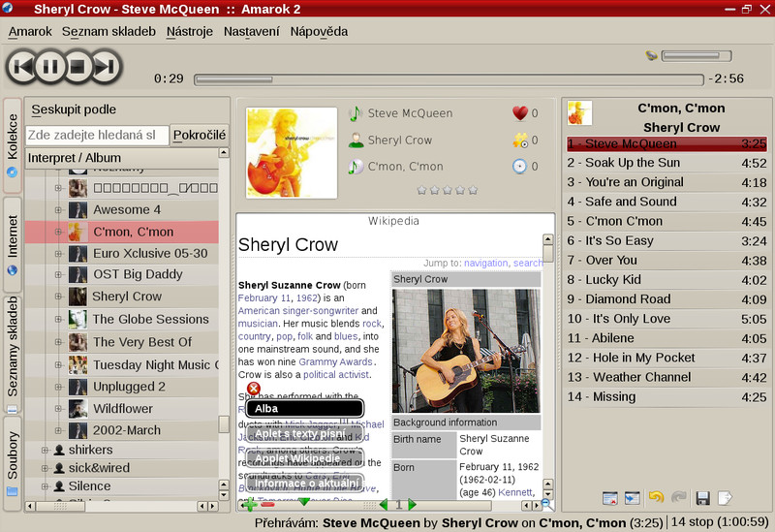The image size is (775, 532).
Task: Select track 2 Soak Up the Sun
Action: click(666, 163)
